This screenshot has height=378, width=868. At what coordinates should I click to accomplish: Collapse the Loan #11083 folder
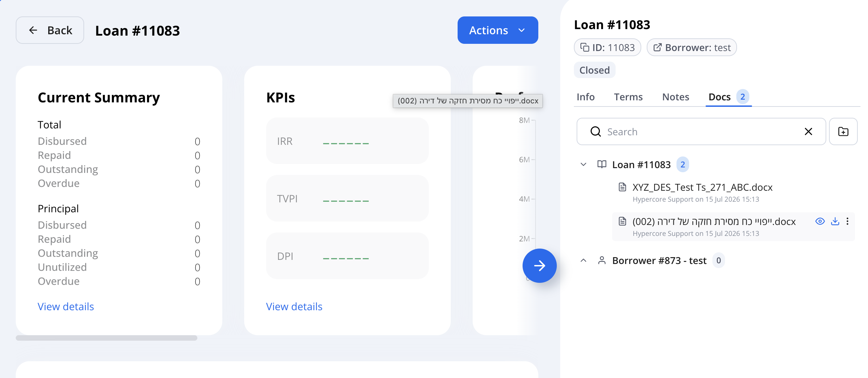(583, 164)
